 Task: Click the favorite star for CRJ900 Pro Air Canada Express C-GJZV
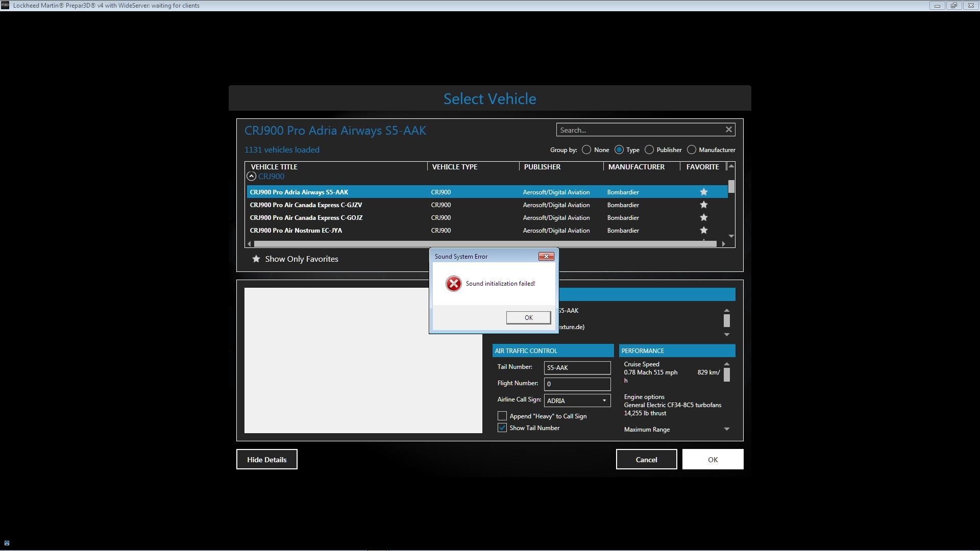click(x=703, y=205)
